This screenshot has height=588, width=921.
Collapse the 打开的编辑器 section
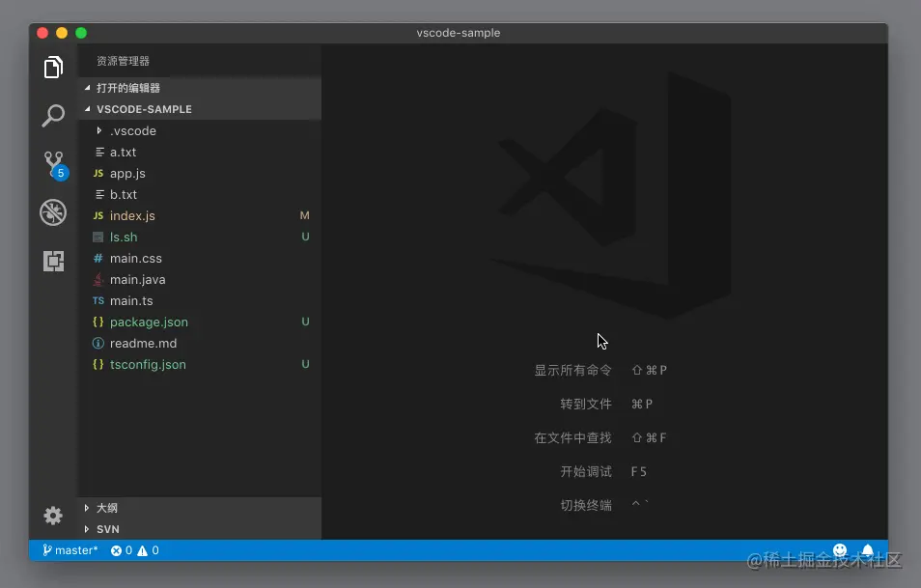click(x=127, y=88)
